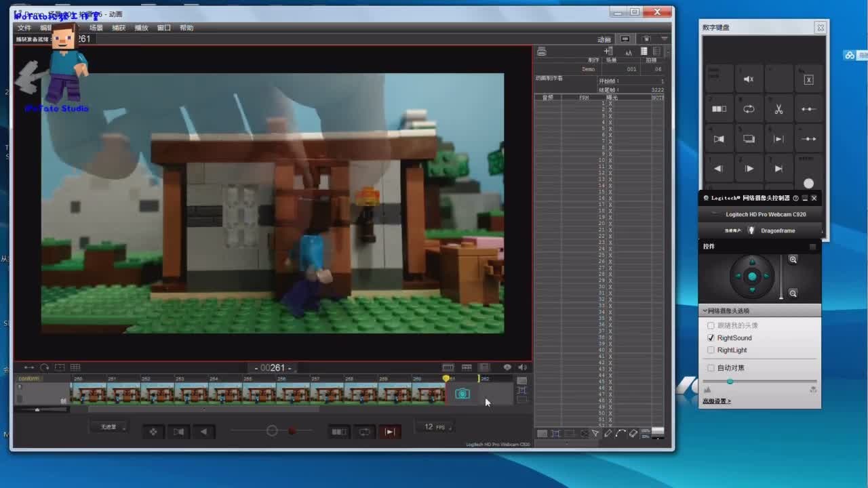Select the curve path tool in bottom toolbar
Screen dimensions: 868x488
click(620, 433)
